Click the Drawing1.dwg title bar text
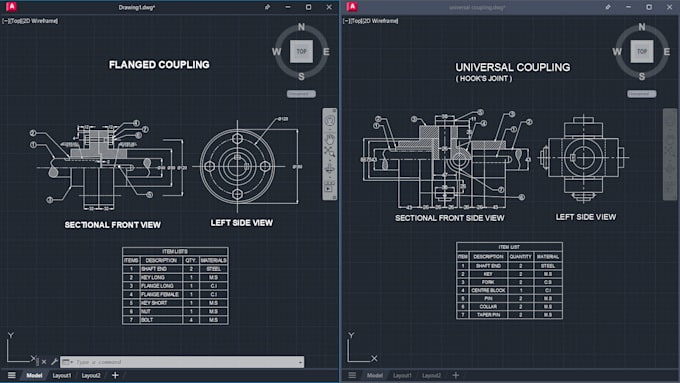Screen dimensions: 680x383 [137, 7]
